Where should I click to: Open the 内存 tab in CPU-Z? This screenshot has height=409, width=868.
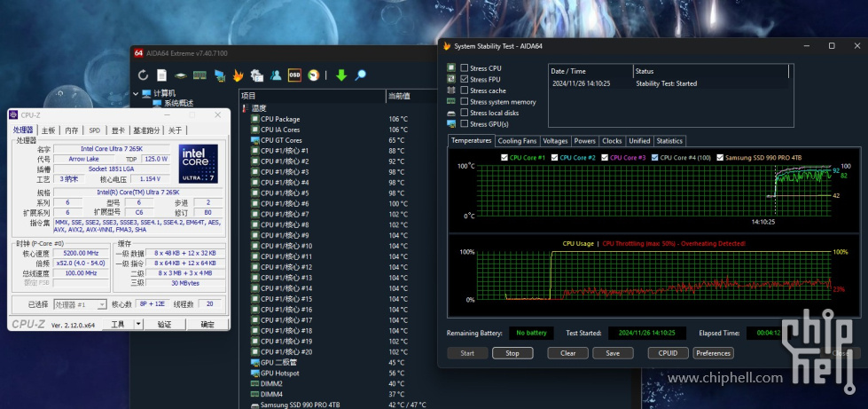pyautogui.click(x=72, y=130)
